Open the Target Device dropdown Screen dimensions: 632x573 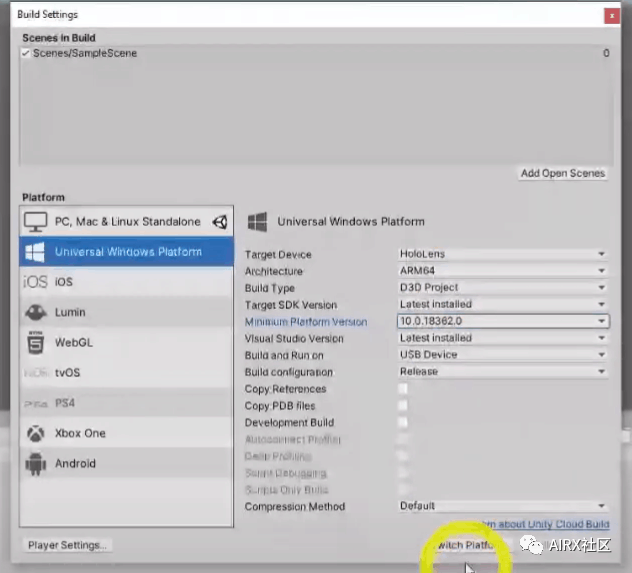click(x=503, y=254)
